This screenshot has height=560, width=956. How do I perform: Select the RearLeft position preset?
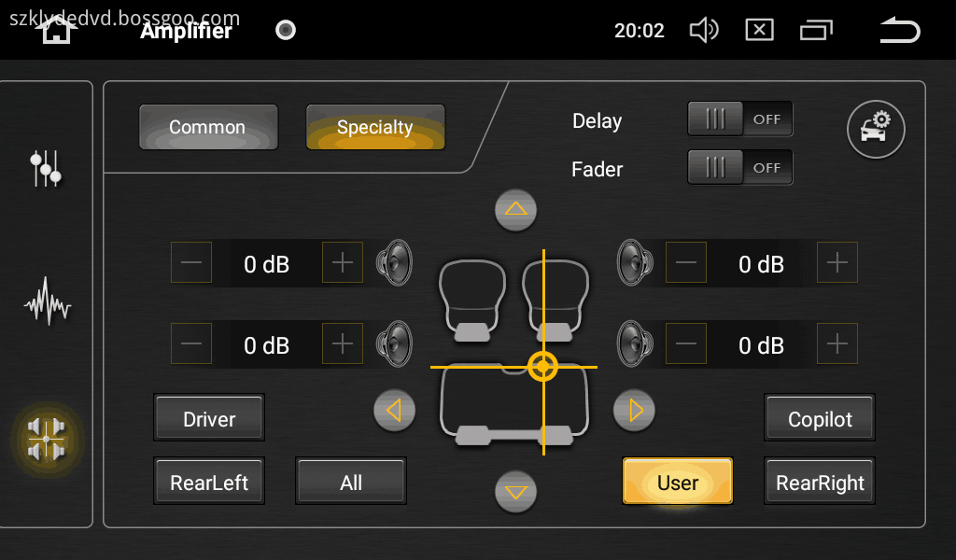[x=209, y=482]
